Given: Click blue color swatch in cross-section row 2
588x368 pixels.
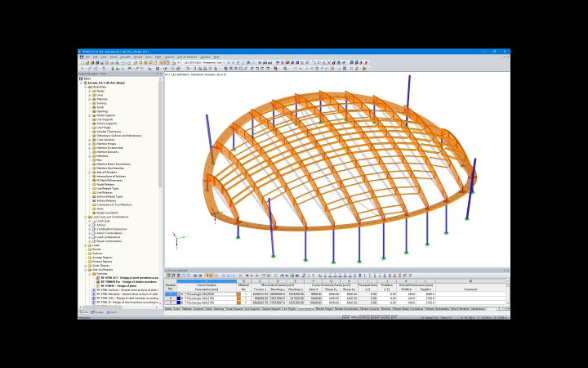Looking at the screenshot, I should click(x=178, y=298).
